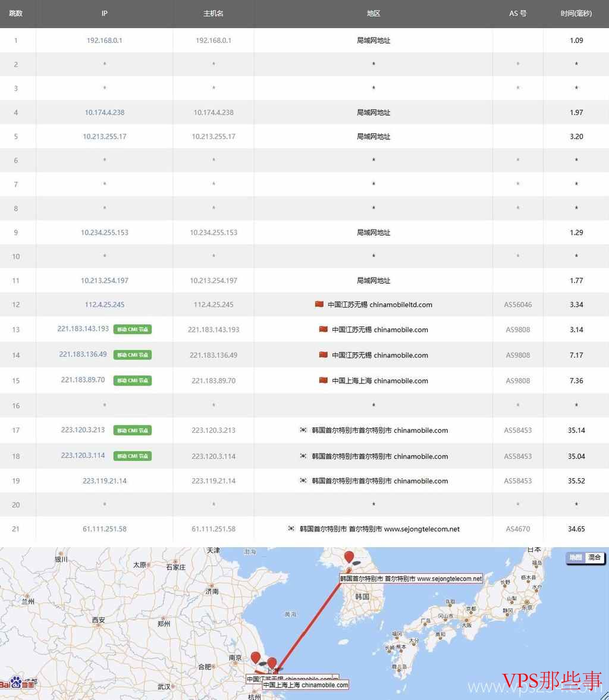Click the Wuxi map marker pin

pyautogui.click(x=255, y=658)
